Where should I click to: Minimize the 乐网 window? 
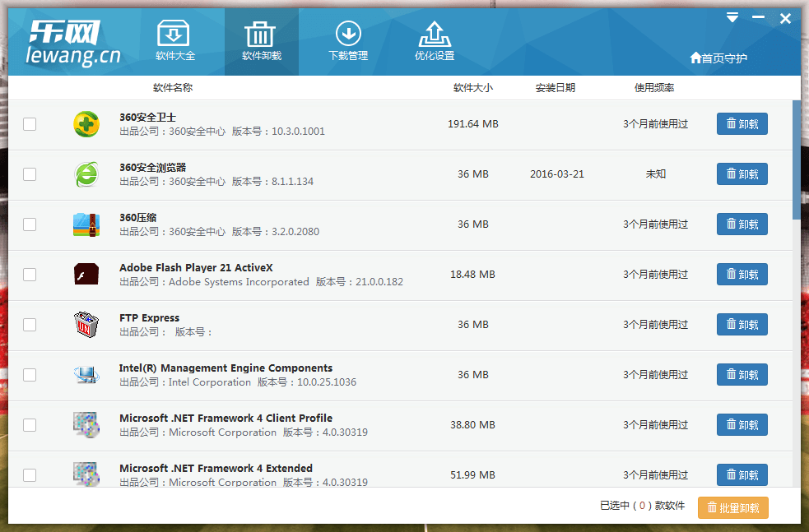click(x=759, y=17)
